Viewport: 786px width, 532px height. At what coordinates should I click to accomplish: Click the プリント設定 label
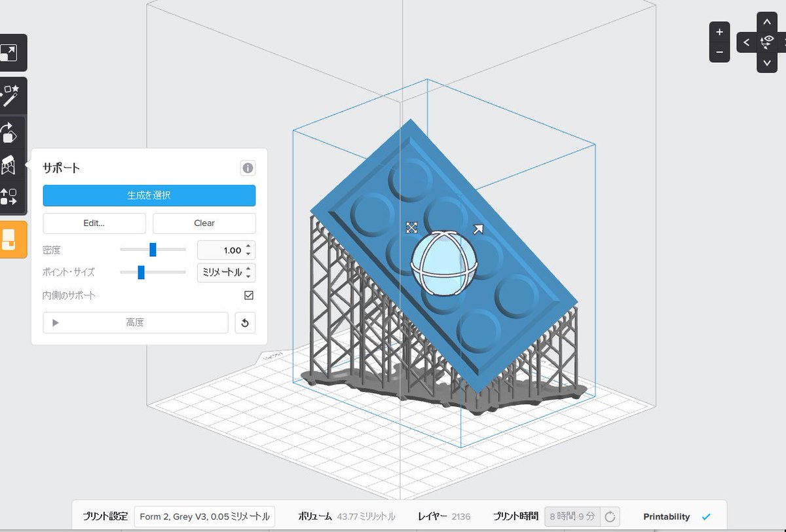point(105,517)
